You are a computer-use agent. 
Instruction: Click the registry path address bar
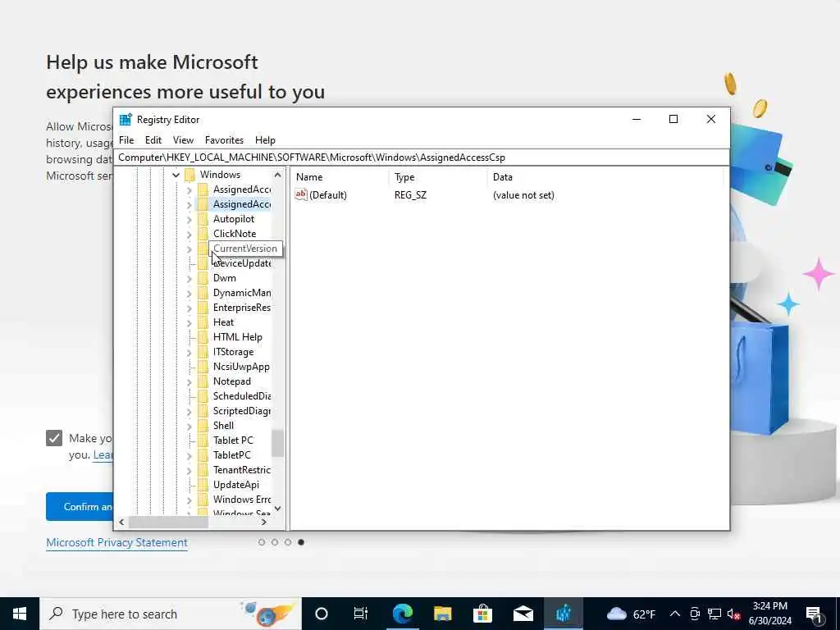pyautogui.click(x=421, y=157)
